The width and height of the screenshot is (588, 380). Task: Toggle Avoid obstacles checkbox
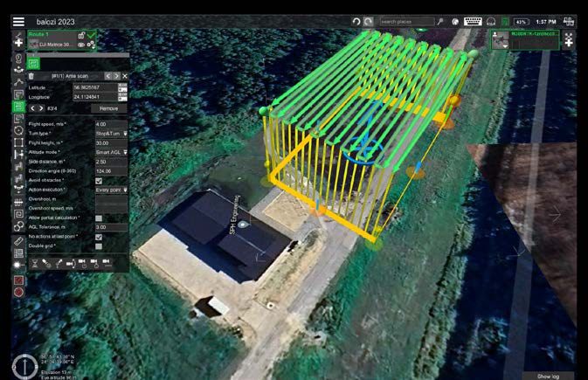99,181
